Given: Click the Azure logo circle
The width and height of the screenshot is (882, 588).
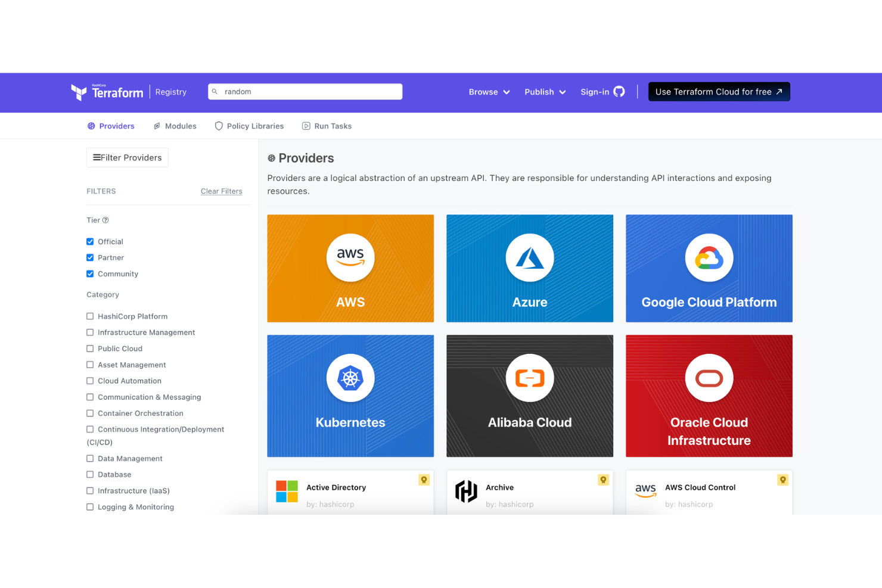Looking at the screenshot, I should click(530, 258).
